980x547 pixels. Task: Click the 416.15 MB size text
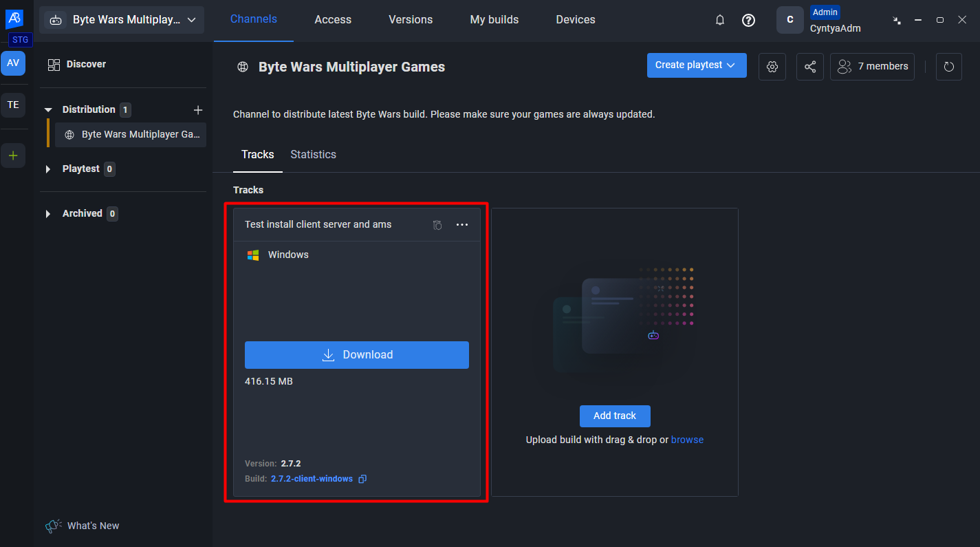point(269,381)
